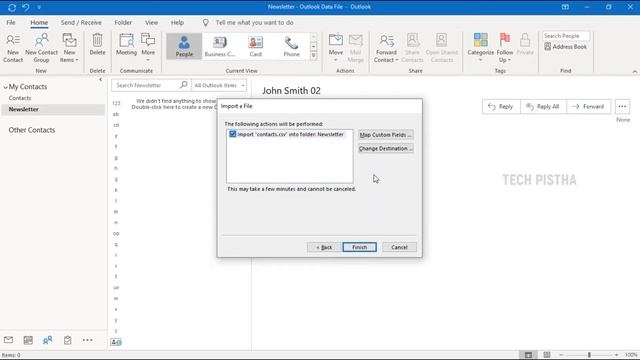The image size is (640, 360).
Task: Open the Help tab
Action: pyautogui.click(x=177, y=22)
